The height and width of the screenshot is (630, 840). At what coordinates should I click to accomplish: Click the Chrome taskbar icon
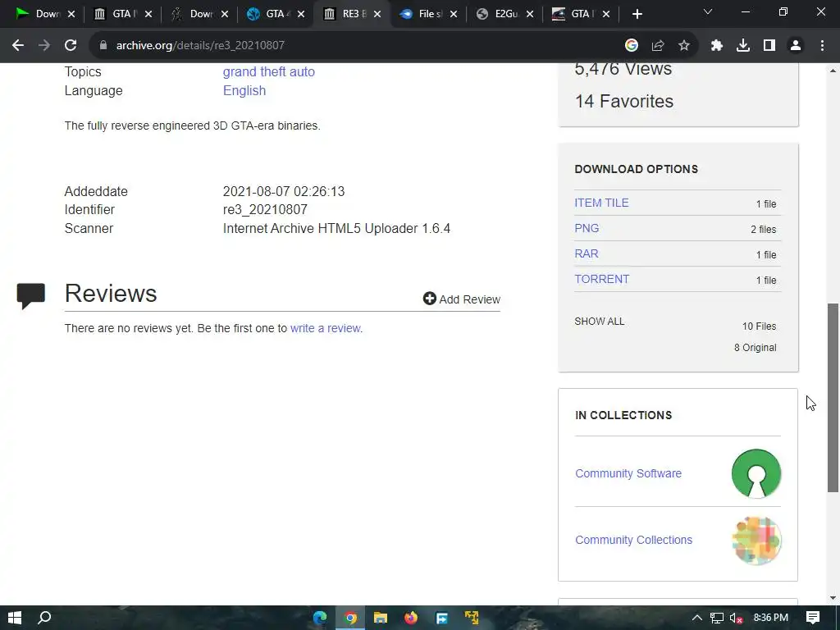pos(350,618)
